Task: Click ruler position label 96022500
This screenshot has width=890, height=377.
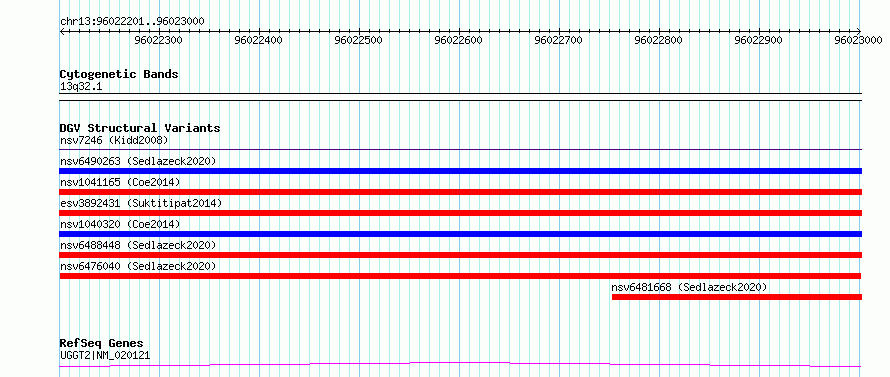Action: (358, 40)
